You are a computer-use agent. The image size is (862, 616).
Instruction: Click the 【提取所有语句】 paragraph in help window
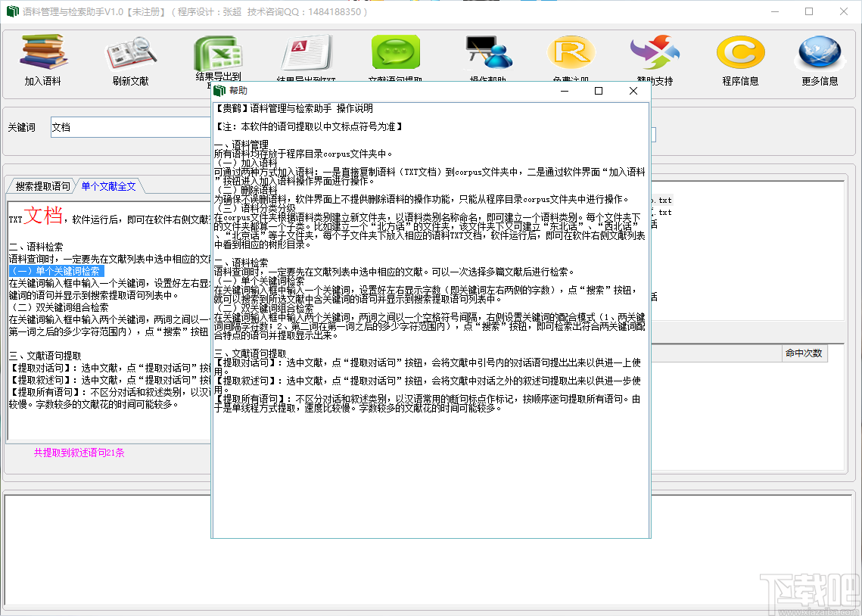428,403
